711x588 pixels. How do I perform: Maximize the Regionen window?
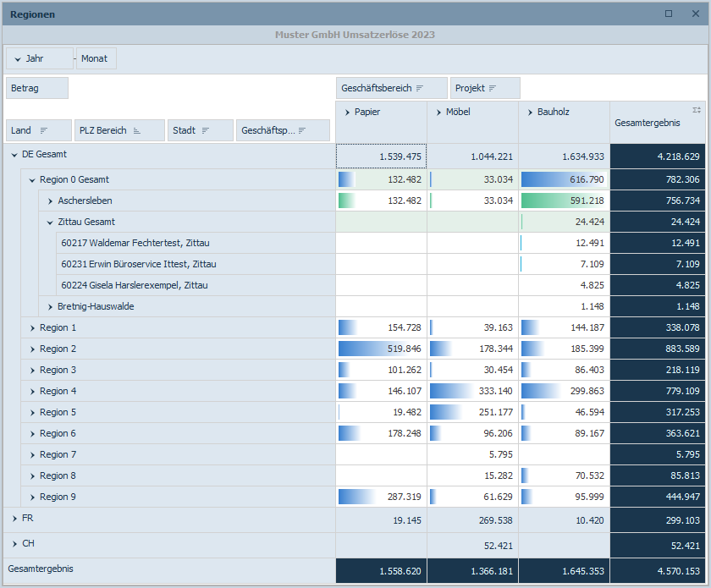click(x=669, y=14)
